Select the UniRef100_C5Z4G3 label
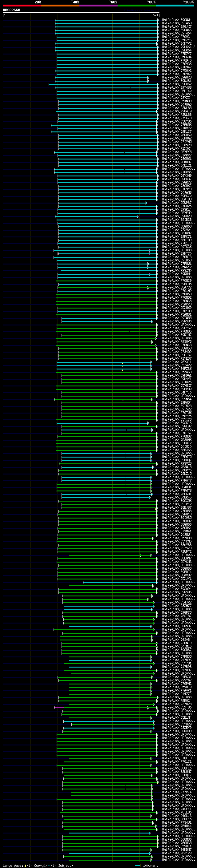197x868 pixels. tap(177, 372)
